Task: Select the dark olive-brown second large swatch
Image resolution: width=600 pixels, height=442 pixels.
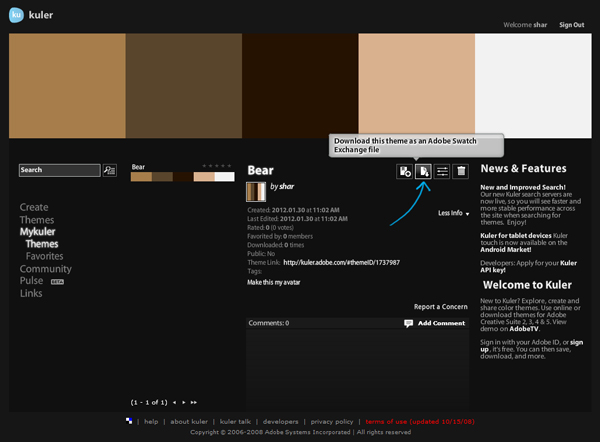Action: (x=184, y=86)
